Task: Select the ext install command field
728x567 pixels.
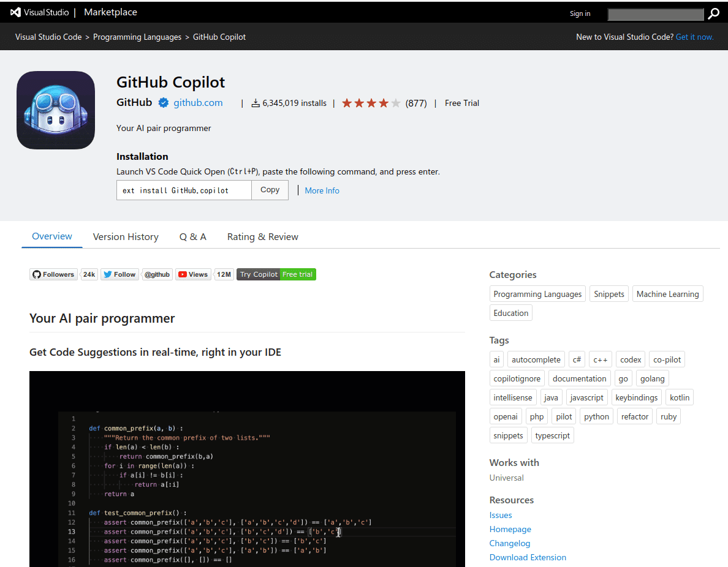Action: coord(184,190)
